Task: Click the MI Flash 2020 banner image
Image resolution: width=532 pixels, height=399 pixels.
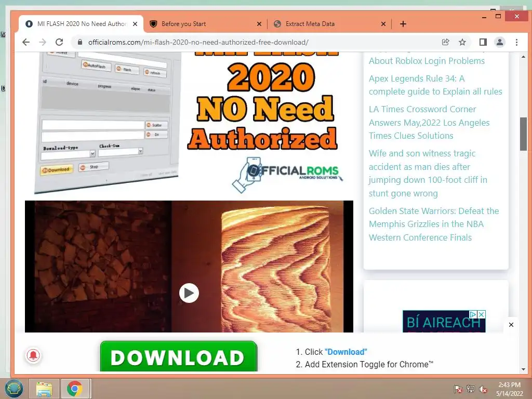Action: click(189, 123)
